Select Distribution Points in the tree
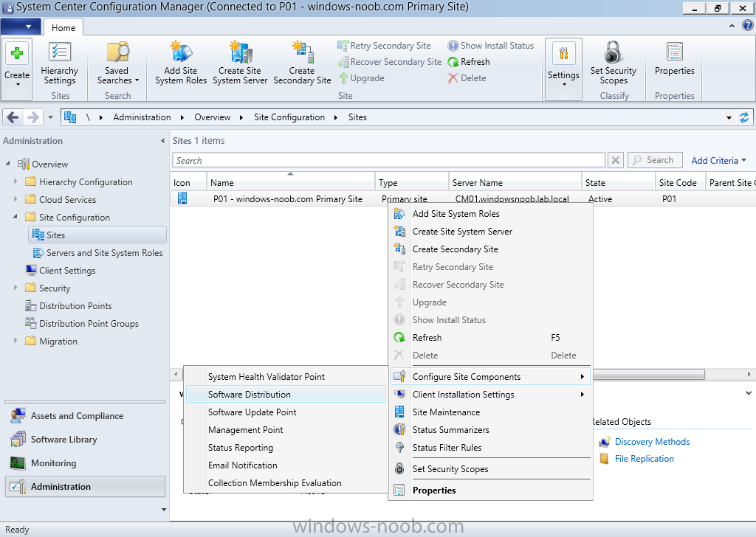This screenshot has height=537, width=756. (69, 306)
